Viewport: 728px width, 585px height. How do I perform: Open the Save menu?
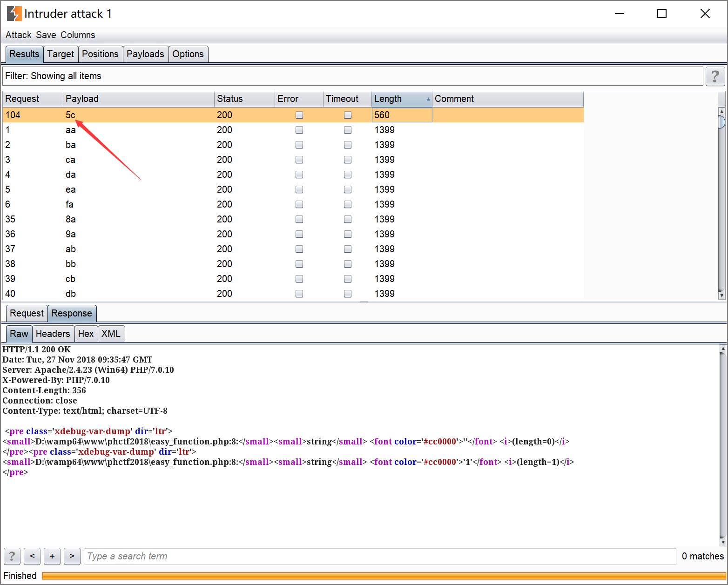tap(46, 35)
